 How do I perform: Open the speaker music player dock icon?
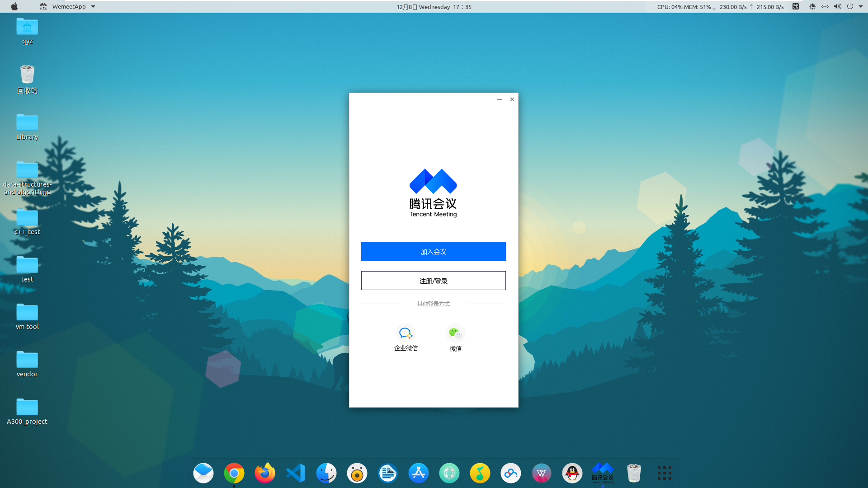click(x=357, y=473)
